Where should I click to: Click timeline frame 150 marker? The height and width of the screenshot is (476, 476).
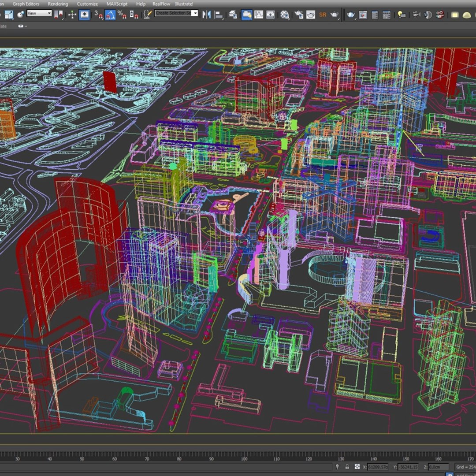pyautogui.click(x=406, y=459)
